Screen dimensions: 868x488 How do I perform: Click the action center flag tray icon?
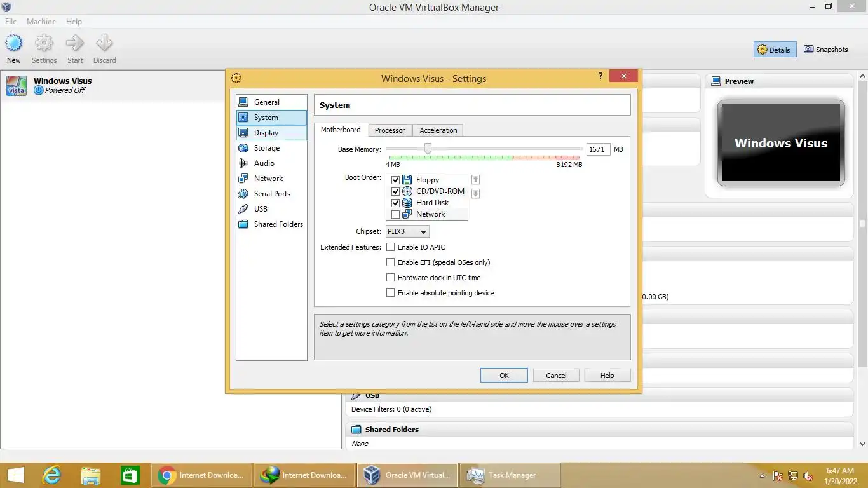pos(778,476)
